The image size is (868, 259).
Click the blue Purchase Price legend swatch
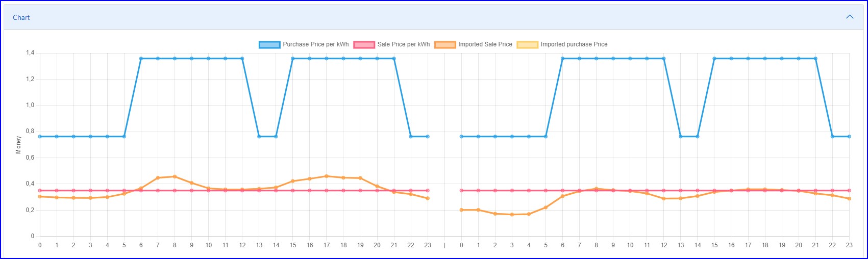[x=269, y=45]
